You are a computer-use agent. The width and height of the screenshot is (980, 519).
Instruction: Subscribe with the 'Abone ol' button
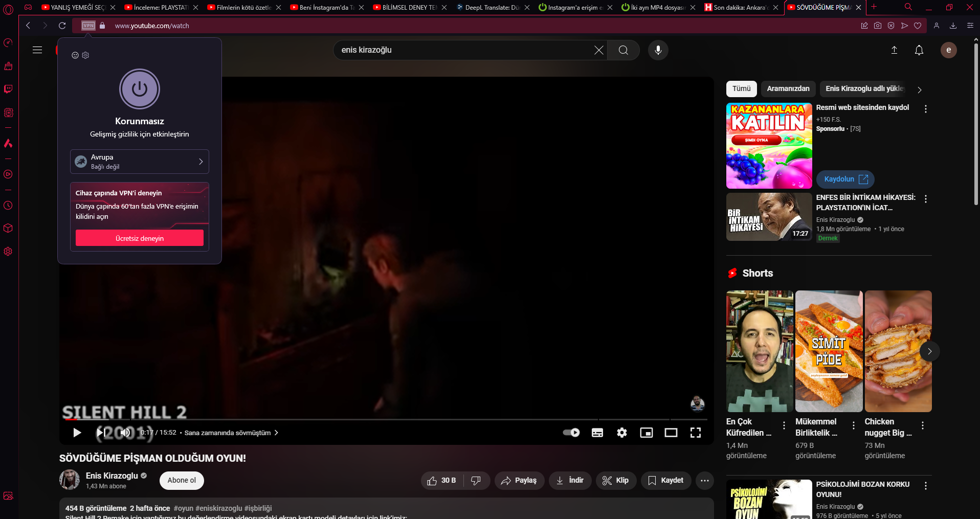coord(182,481)
